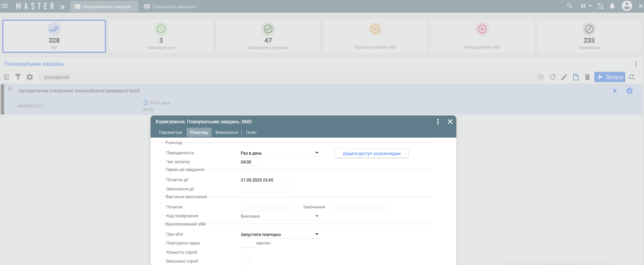Image resolution: width=644 pixels, height=265 pixels.
Task: Click the Повторити через minutes field
Action: pyautogui.click(x=248, y=243)
